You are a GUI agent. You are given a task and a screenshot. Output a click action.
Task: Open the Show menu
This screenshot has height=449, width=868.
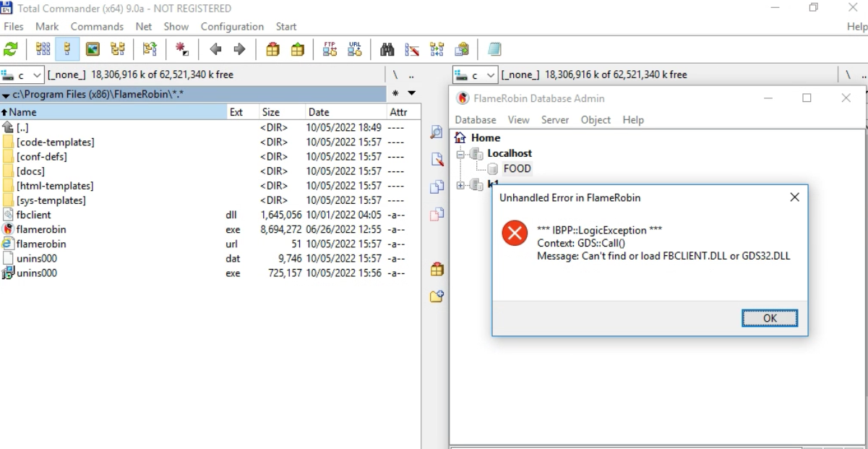176,26
